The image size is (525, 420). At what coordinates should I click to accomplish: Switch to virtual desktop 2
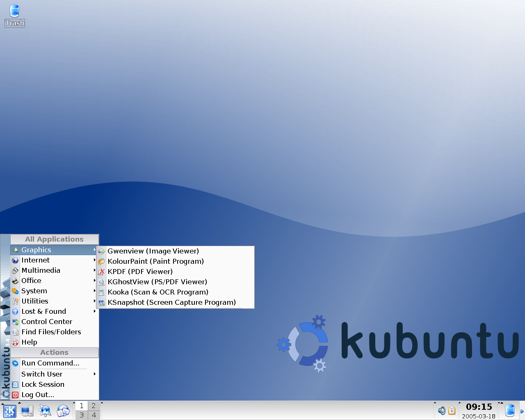tap(94, 405)
